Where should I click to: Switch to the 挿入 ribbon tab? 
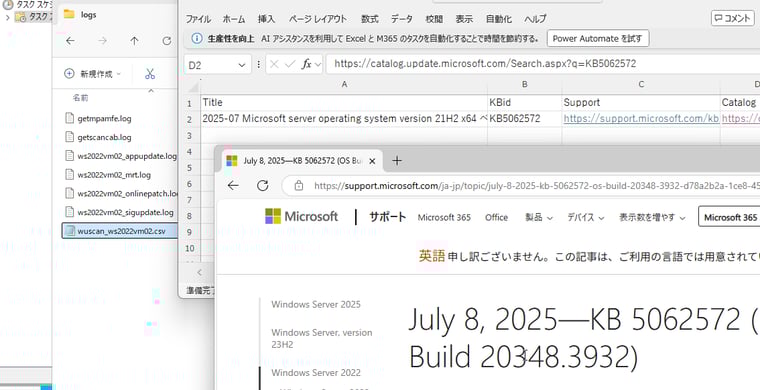266,19
